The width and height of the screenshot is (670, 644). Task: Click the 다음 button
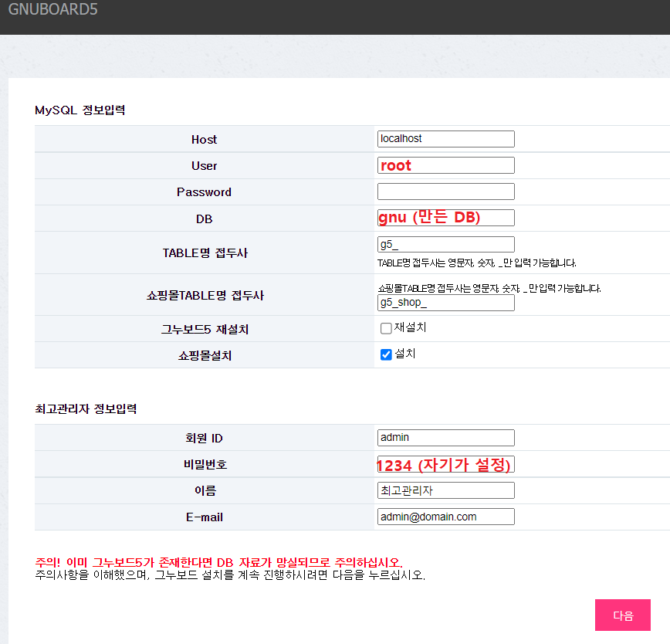pyautogui.click(x=623, y=615)
